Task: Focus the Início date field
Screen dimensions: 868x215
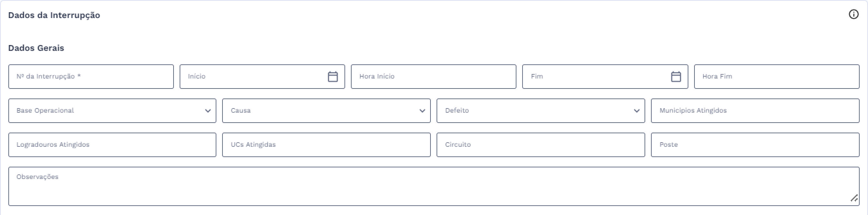Action: (253, 77)
